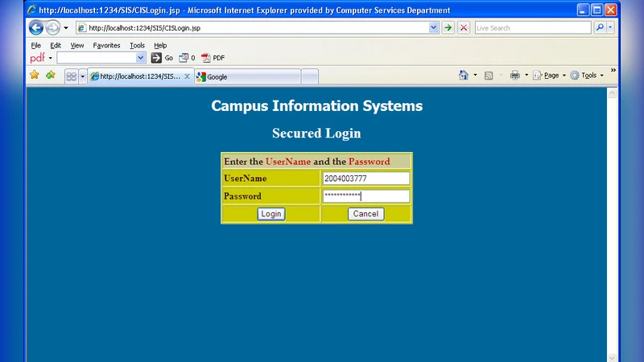This screenshot has width=644, height=362.
Task: Click the page icon in address bar
Action: point(82,28)
